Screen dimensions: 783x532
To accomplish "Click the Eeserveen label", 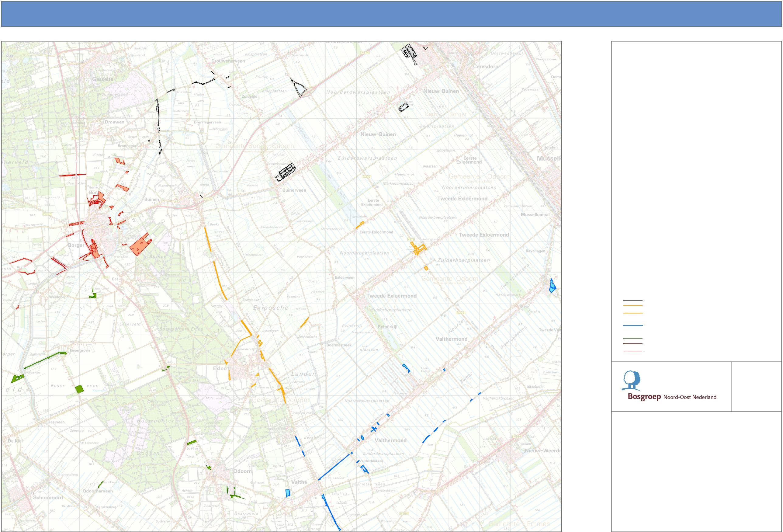I will point(55,422).
